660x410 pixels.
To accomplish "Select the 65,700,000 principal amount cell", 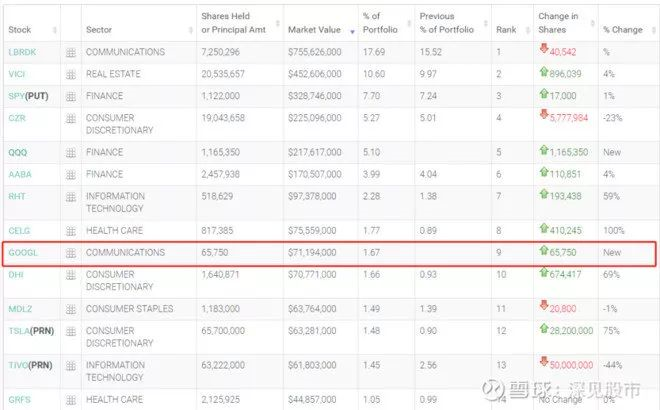I will [x=223, y=331].
